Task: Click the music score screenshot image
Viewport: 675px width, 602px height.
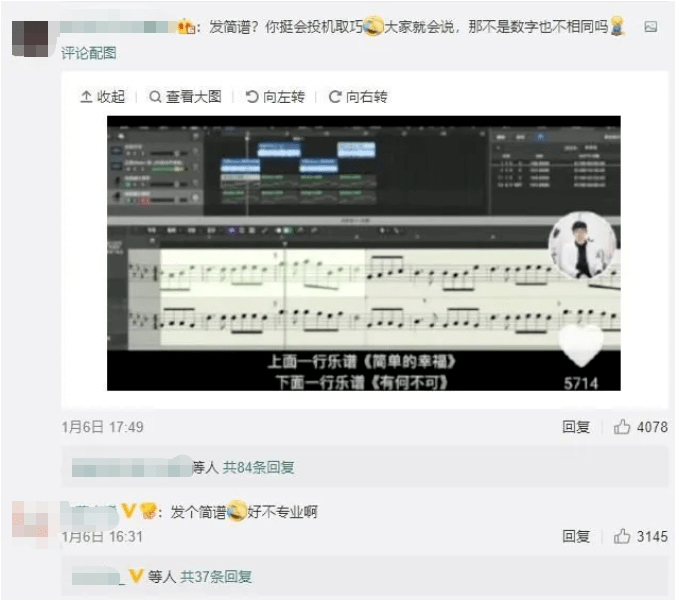Action: pos(364,253)
